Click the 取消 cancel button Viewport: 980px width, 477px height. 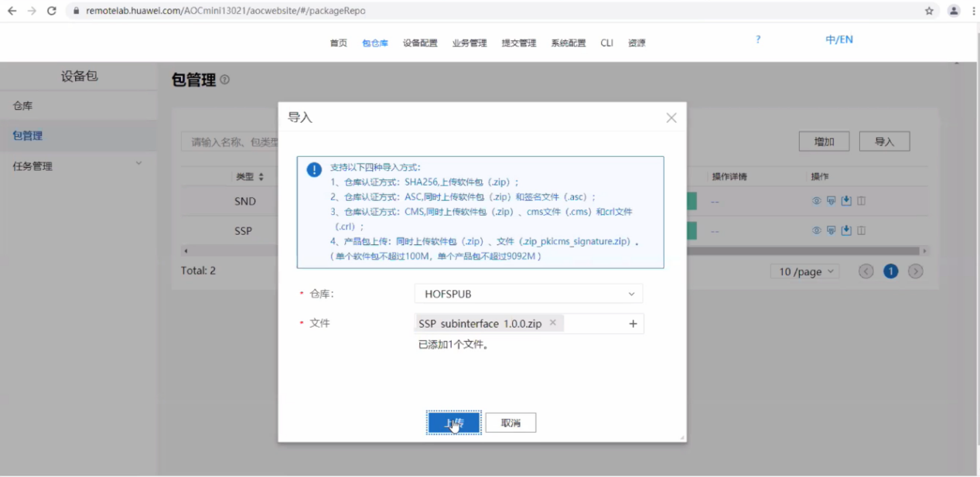(x=510, y=423)
